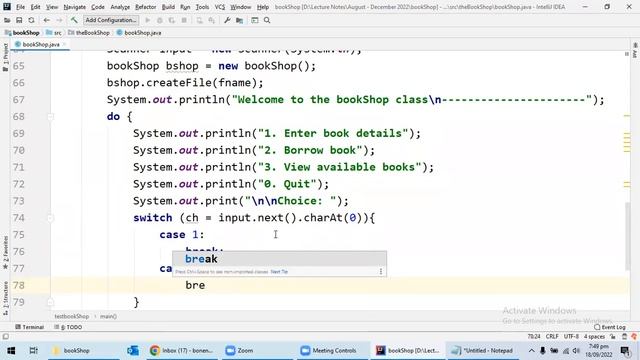640x360 pixels.
Task: Open the Window menu
Action: coord(240,7)
